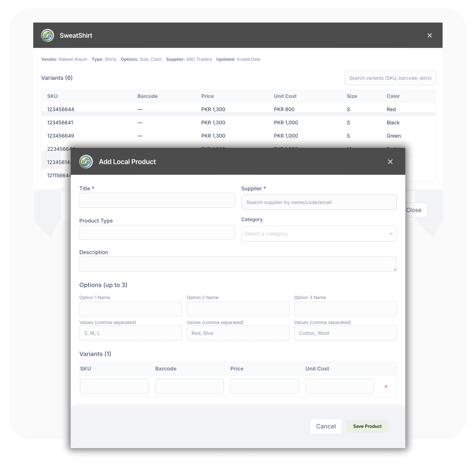476x476 pixels.
Task: Click the Add Local Product logo icon
Action: point(86,162)
